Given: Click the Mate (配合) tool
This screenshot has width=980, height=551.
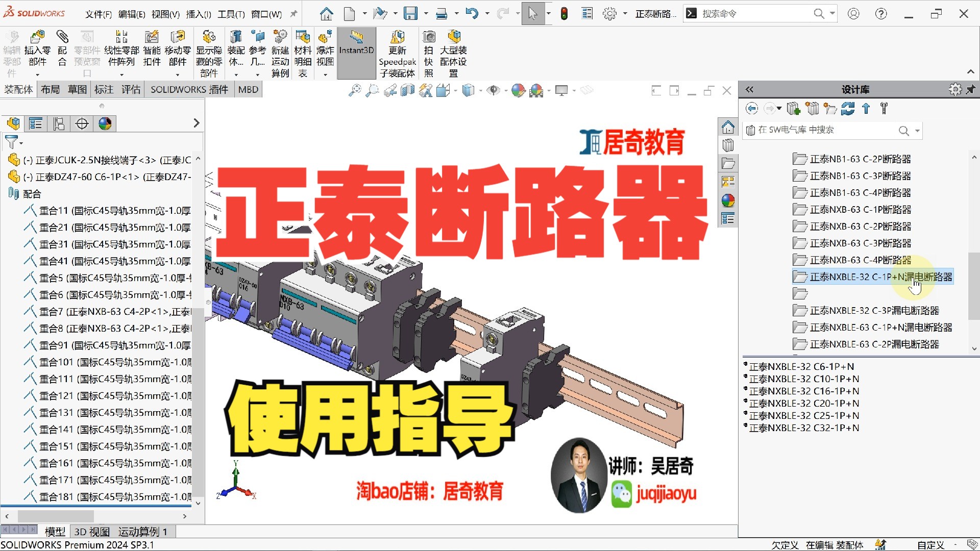Looking at the screenshot, I should click(x=62, y=49).
